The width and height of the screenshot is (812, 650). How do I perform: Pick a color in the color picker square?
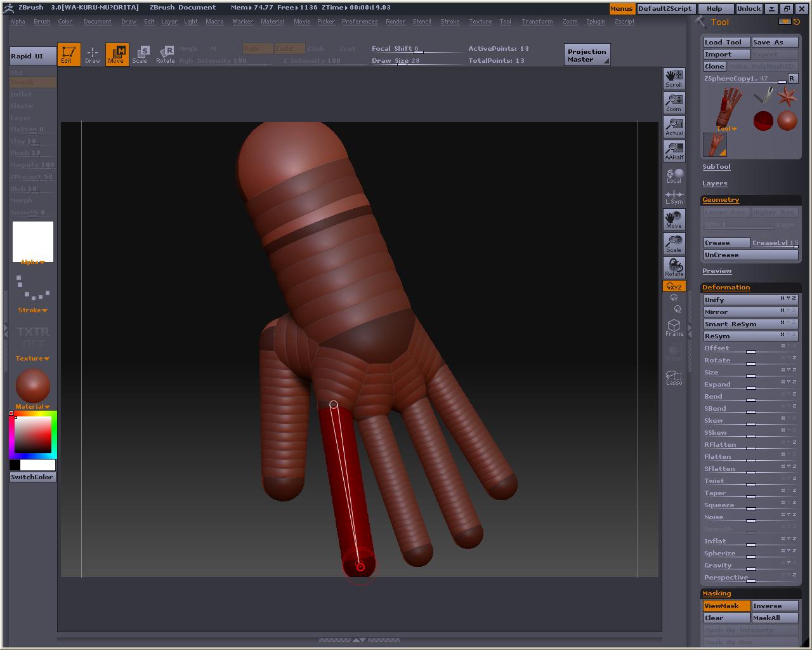pyautogui.click(x=33, y=434)
